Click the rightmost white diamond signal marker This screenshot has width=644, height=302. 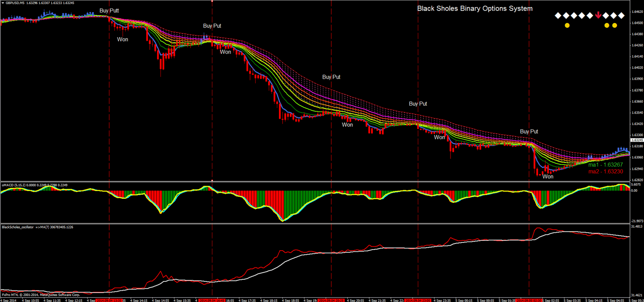click(x=622, y=15)
